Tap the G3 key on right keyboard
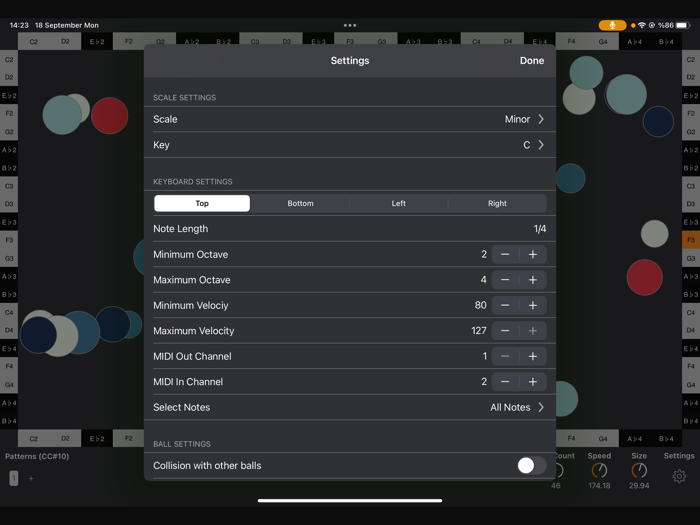This screenshot has height=525, width=700. point(691,258)
